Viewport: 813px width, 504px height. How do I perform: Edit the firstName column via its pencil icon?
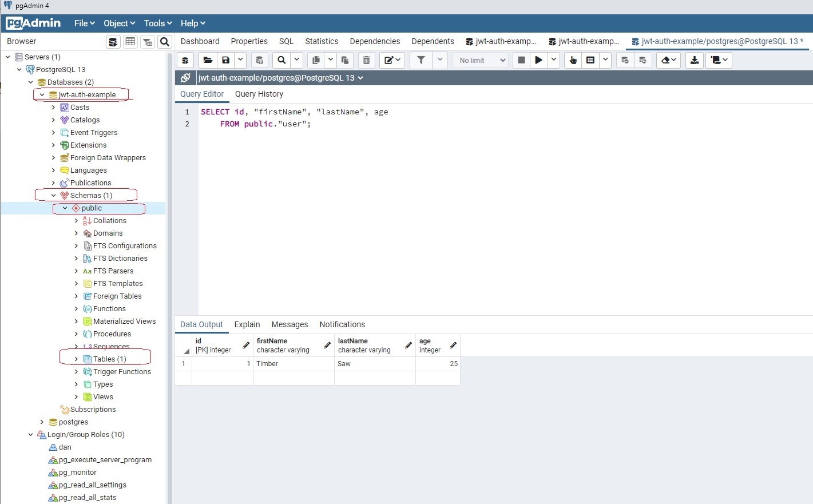326,345
